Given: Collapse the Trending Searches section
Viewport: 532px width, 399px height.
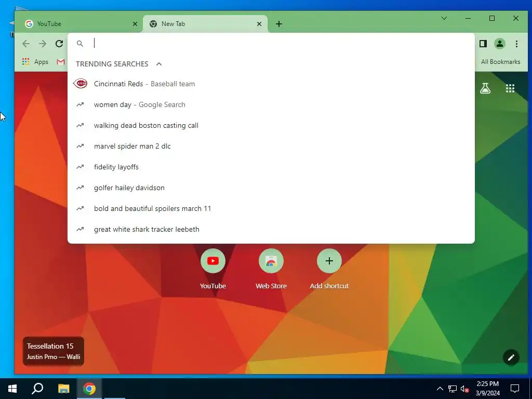Looking at the screenshot, I should (x=159, y=64).
